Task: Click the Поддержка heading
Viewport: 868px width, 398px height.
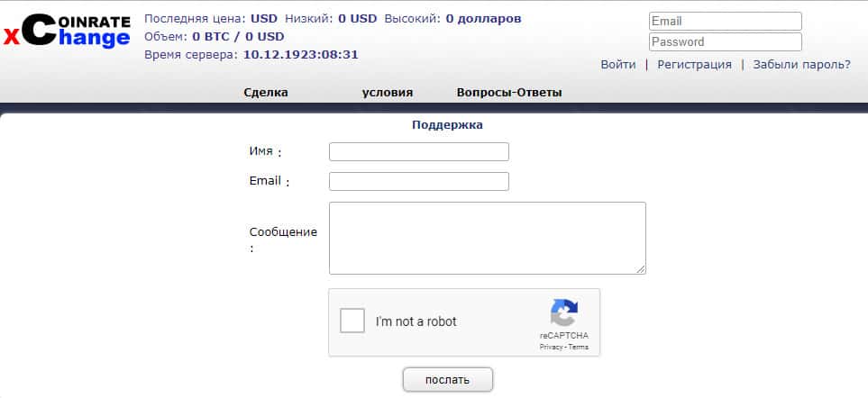Action: pyautogui.click(x=447, y=125)
